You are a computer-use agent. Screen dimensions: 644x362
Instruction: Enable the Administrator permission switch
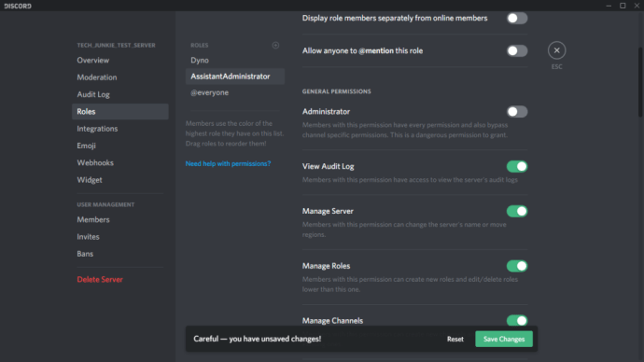click(x=517, y=112)
